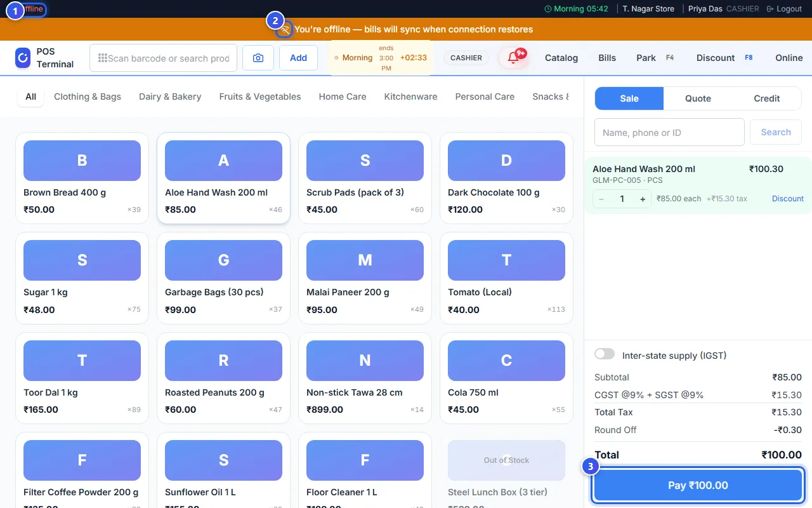Select the Quote mode tab
This screenshot has width=812, height=508.
(698, 98)
